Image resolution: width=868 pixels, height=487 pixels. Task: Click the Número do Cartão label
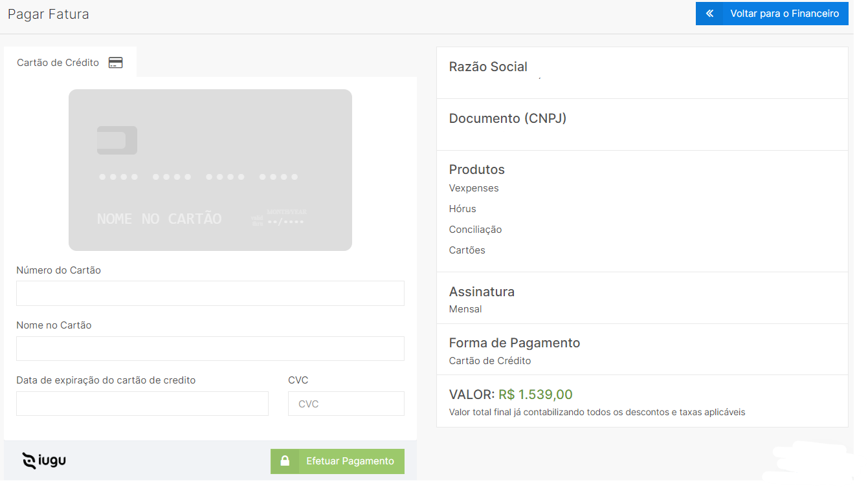pyautogui.click(x=59, y=270)
